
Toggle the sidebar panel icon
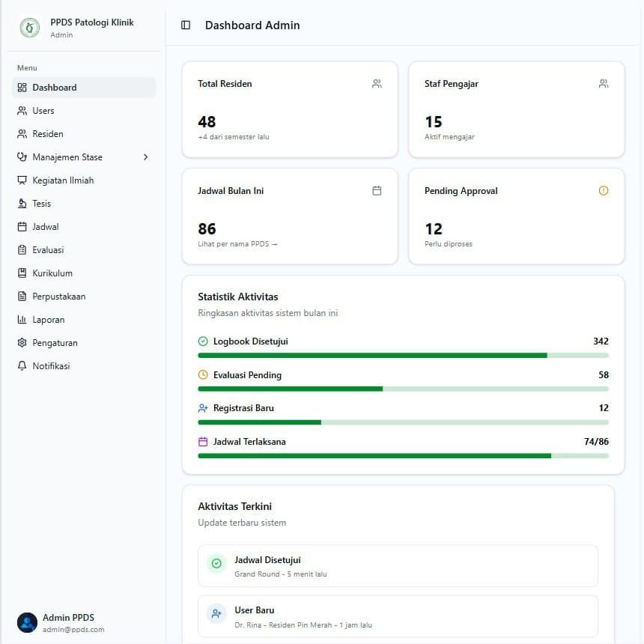click(186, 25)
